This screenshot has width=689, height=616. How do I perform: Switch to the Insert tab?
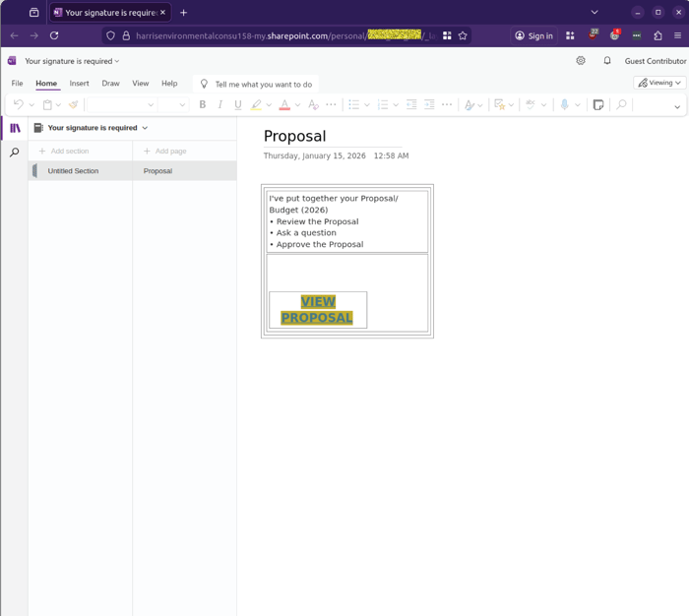79,83
